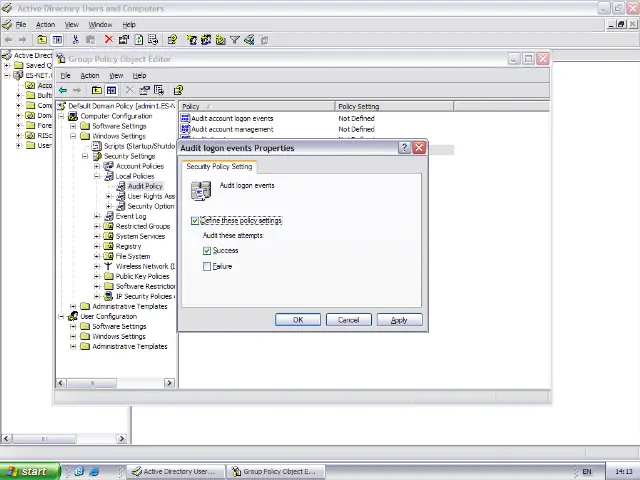Screen dimensions: 640x480
Task: Open Properties icon in Active Directory toolbar
Action: [124, 40]
